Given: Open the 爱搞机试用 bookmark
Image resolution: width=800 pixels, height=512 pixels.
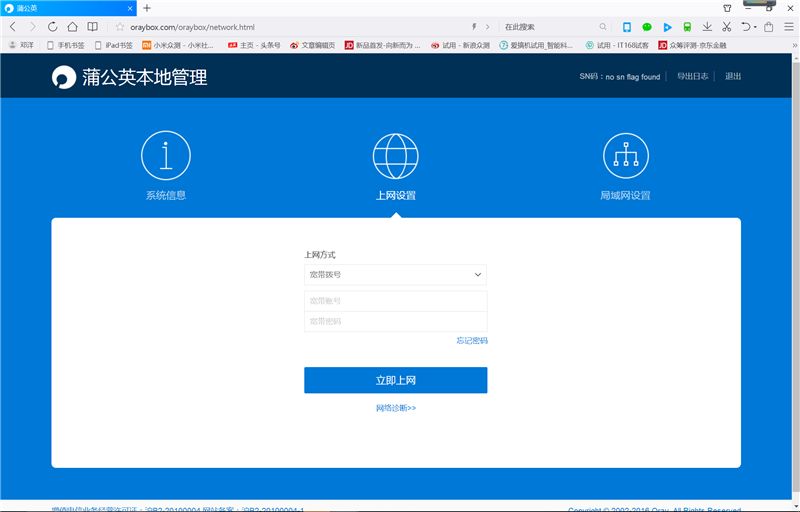Looking at the screenshot, I should [x=536, y=45].
